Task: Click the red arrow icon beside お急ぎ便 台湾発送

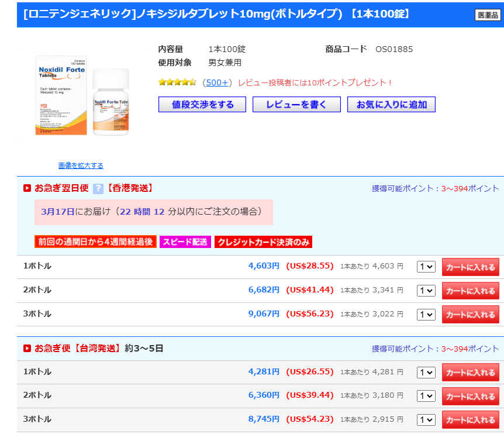Action: [27, 349]
